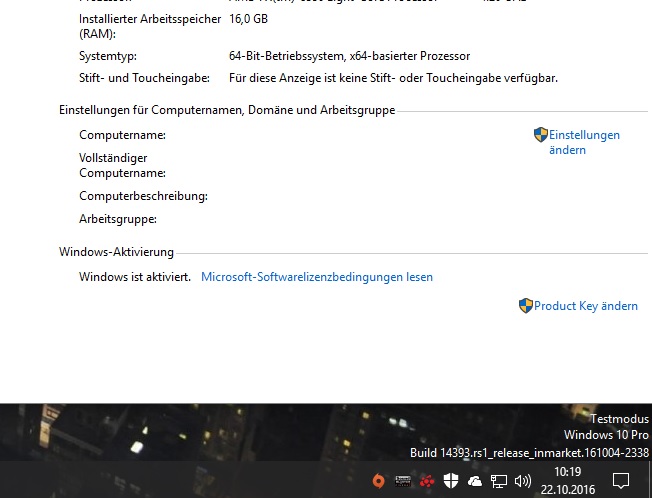The height and width of the screenshot is (498, 652).
Task: Click the 64-Bit-Betriebssystem system type value
Action: tap(349, 56)
